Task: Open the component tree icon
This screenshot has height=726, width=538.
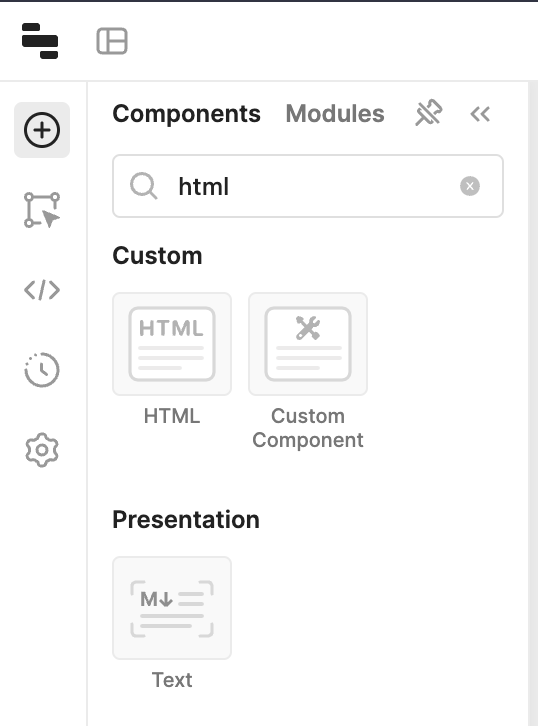Action: pos(42,210)
